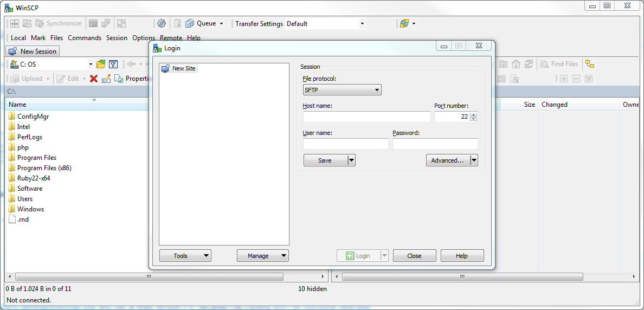Open the dropdown arrow beside Save

pyautogui.click(x=351, y=160)
